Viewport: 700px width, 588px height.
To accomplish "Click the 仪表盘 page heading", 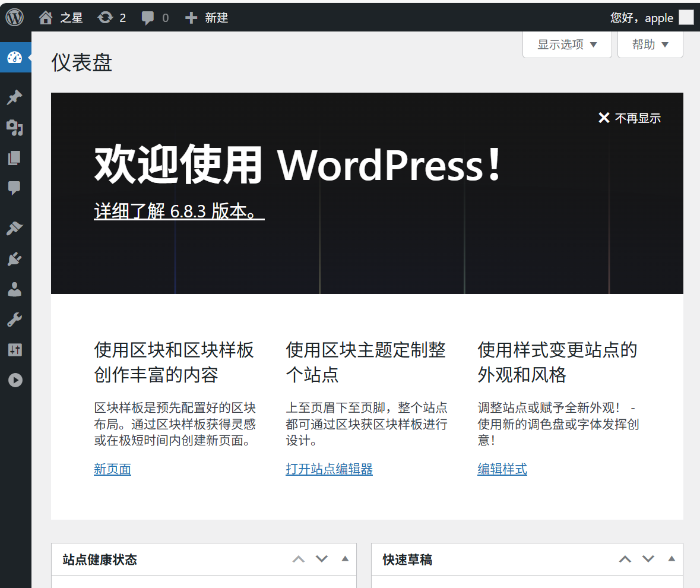I will [82, 62].
